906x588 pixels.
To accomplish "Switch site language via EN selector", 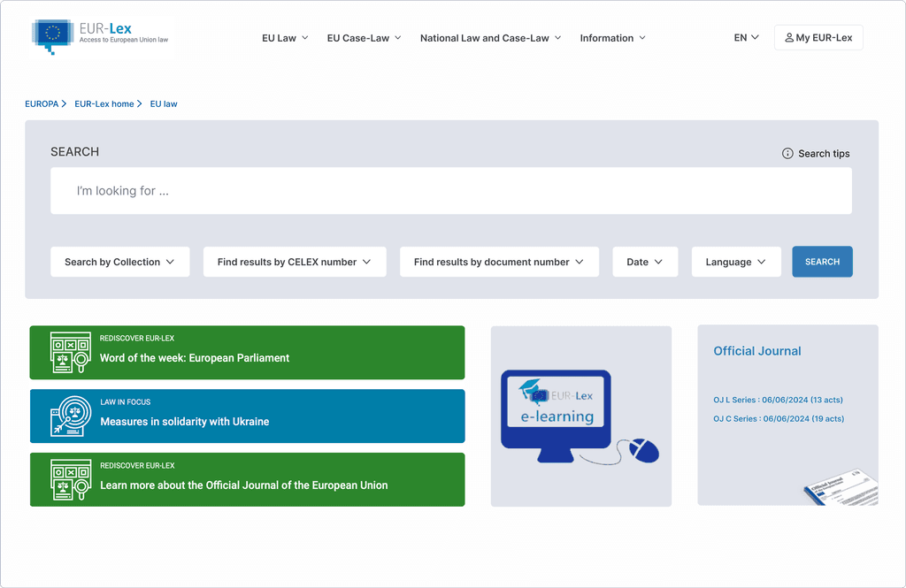I will point(746,37).
